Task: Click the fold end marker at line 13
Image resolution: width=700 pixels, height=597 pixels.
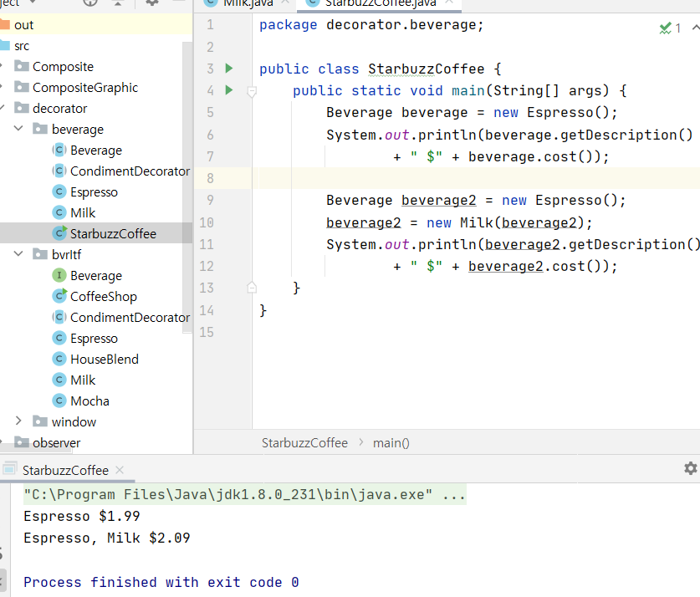Action: [x=252, y=288]
